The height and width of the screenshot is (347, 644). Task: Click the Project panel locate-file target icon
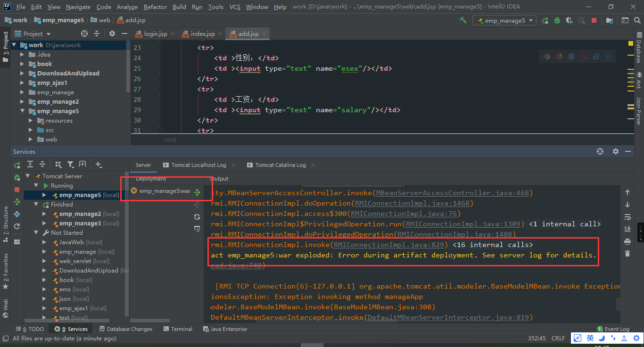(84, 33)
